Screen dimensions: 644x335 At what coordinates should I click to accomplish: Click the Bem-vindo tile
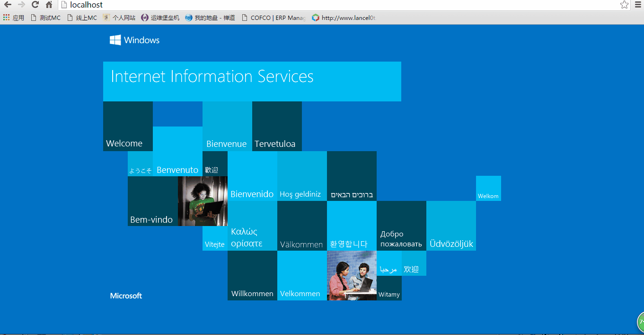(x=152, y=201)
